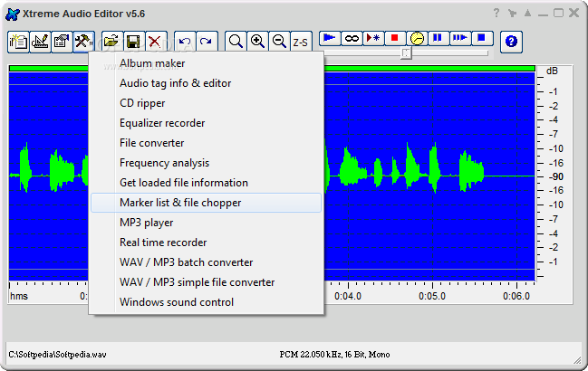Click the playback position slider thumb

406,53
